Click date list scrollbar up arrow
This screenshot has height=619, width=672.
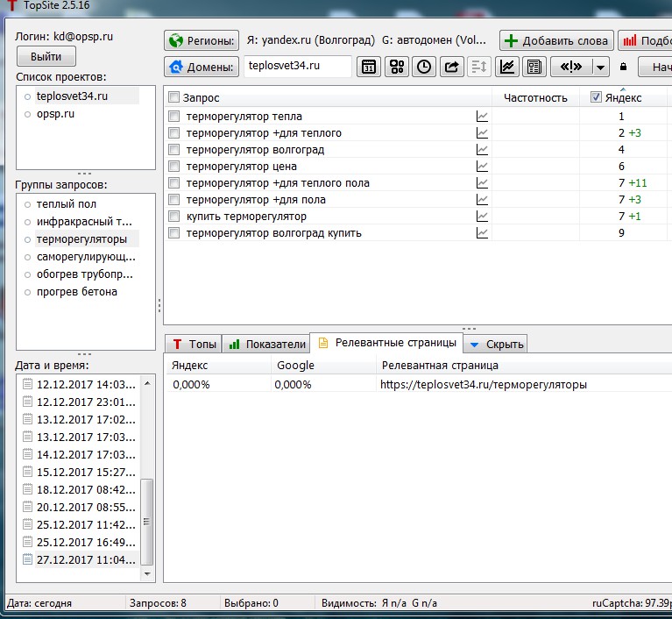[147, 383]
